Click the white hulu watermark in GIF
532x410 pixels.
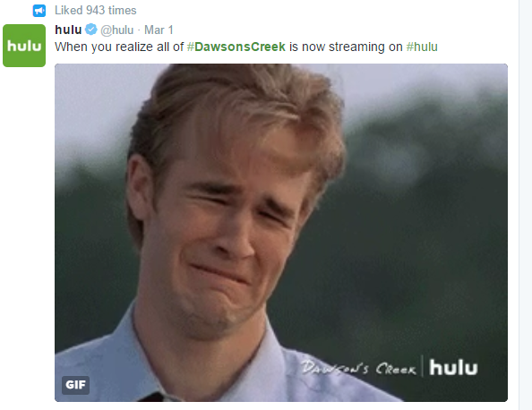tap(453, 368)
